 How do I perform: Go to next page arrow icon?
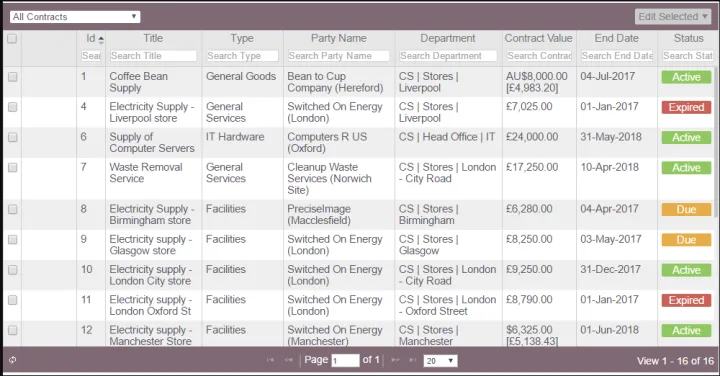(395, 360)
